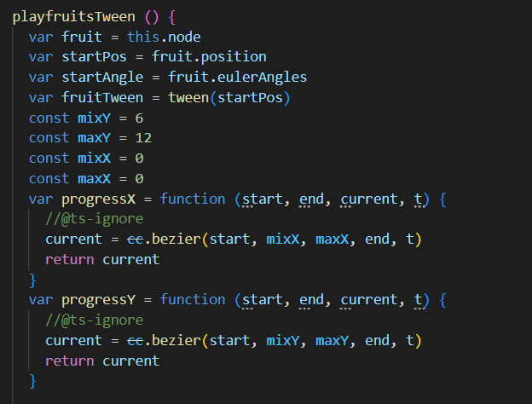Click the first //@ts-ignore comment
The image size is (532, 404).
(x=94, y=219)
